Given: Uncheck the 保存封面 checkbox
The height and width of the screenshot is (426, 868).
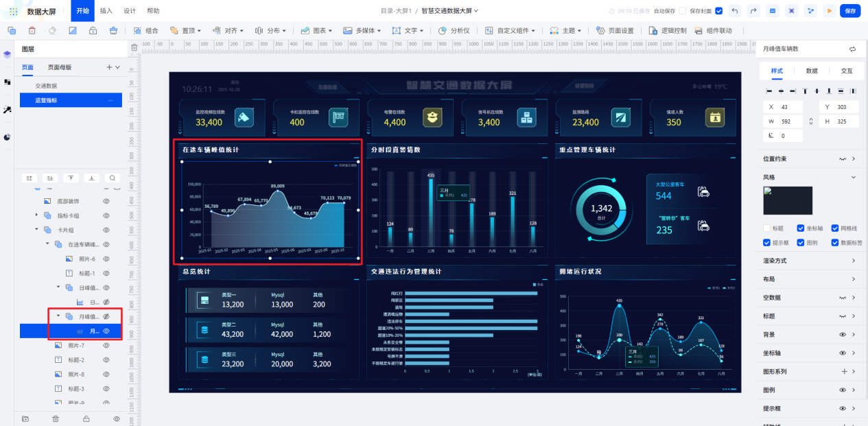Looking at the screenshot, I should coord(718,11).
